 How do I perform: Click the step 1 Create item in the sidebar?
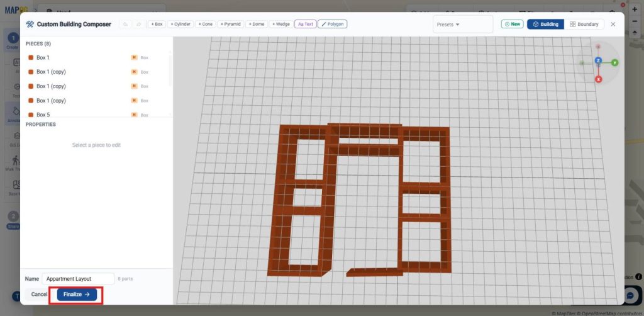click(x=13, y=41)
